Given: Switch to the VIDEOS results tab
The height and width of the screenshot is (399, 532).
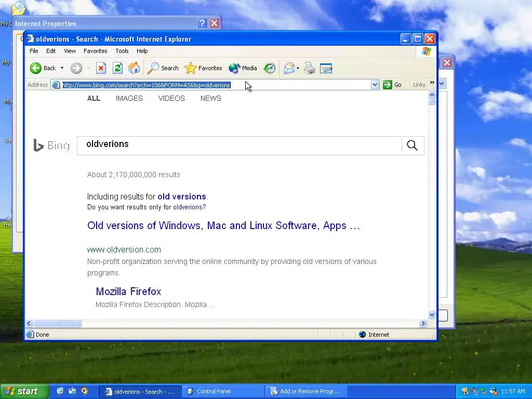Looking at the screenshot, I should click(x=171, y=98).
